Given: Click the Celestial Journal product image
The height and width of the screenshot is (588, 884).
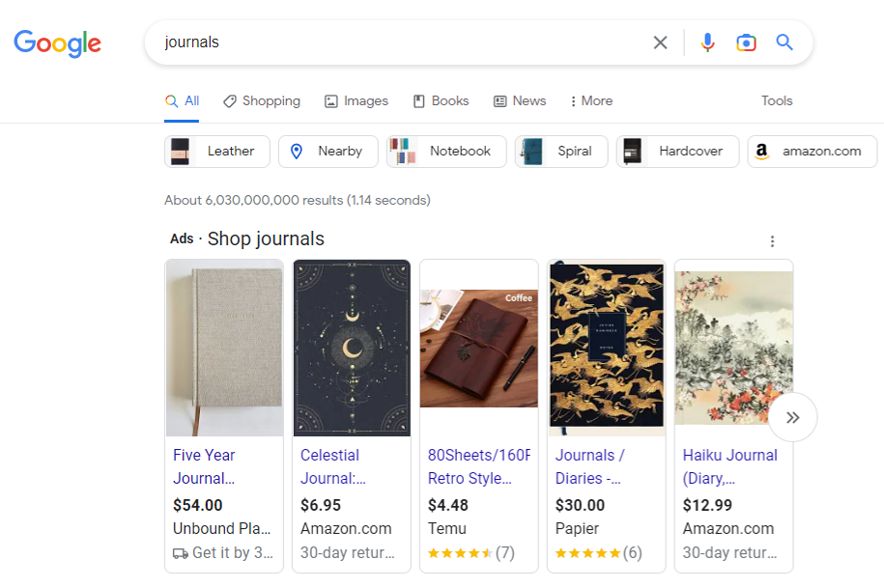Looking at the screenshot, I should tap(352, 349).
